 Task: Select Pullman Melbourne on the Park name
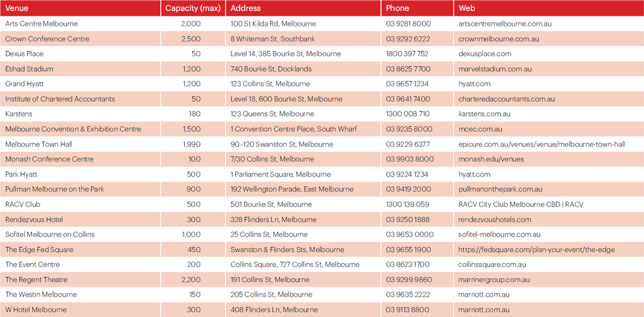[55, 189]
